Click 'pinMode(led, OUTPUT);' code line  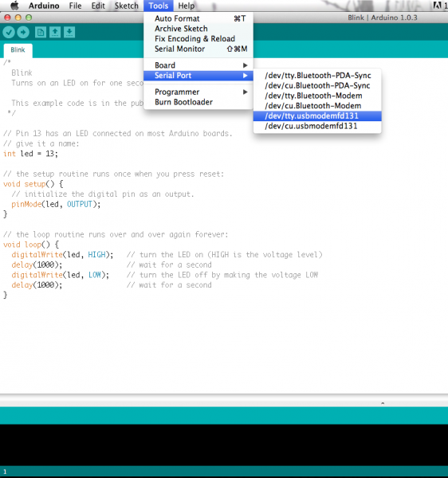tap(56, 204)
